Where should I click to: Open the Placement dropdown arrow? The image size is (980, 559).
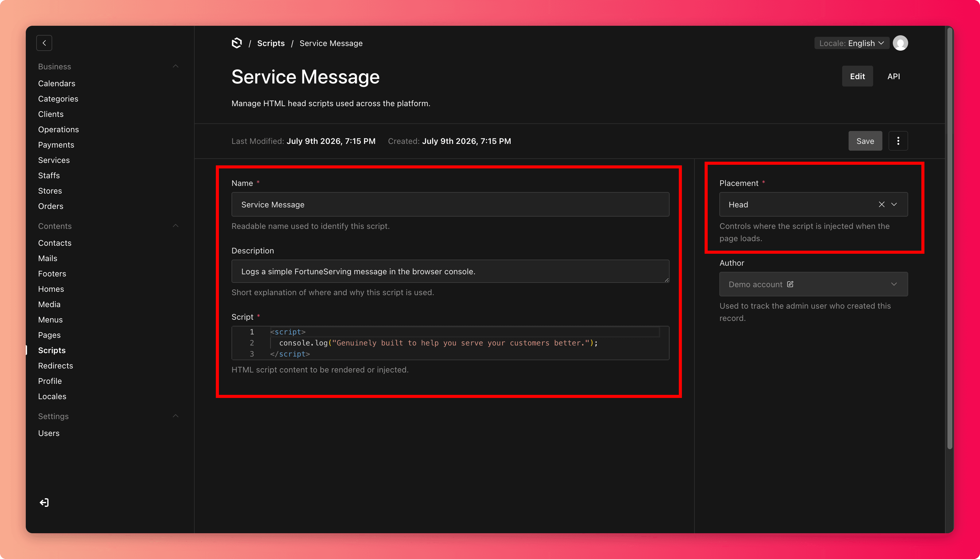pyautogui.click(x=894, y=204)
